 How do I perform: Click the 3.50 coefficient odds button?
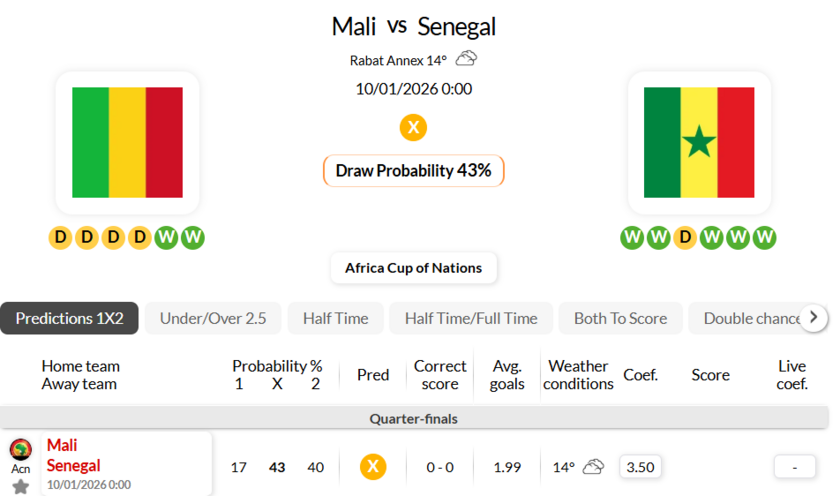coord(640,467)
